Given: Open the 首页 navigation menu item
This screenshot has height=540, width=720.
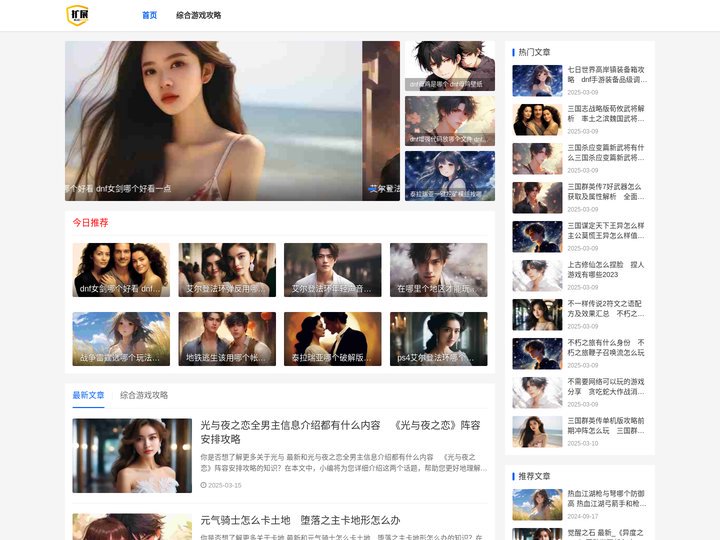Looking at the screenshot, I should point(149,15).
